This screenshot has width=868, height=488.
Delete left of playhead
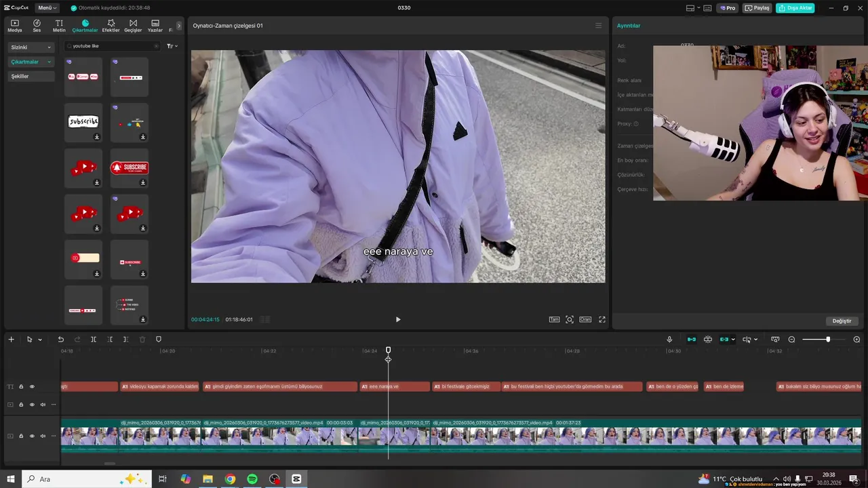[x=110, y=340]
